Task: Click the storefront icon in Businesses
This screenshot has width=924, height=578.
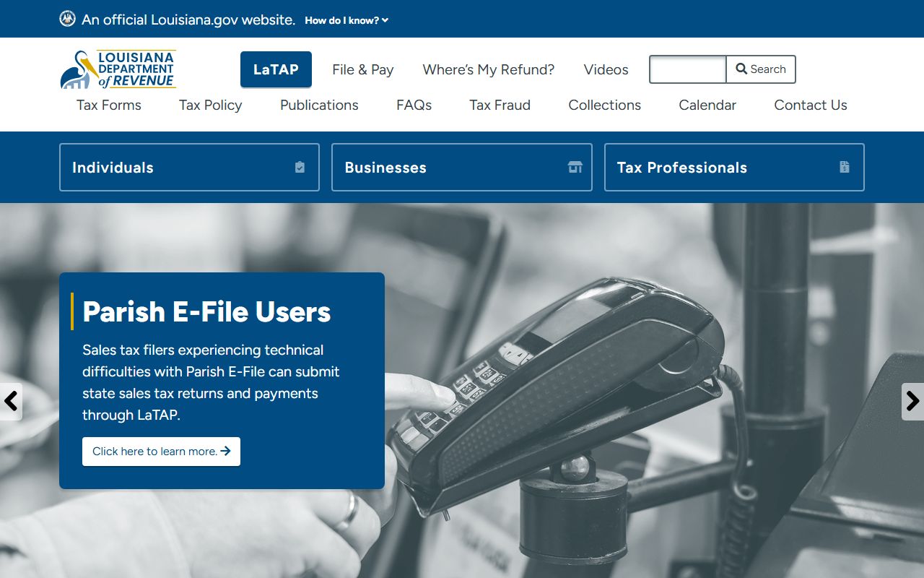Action: [575, 167]
